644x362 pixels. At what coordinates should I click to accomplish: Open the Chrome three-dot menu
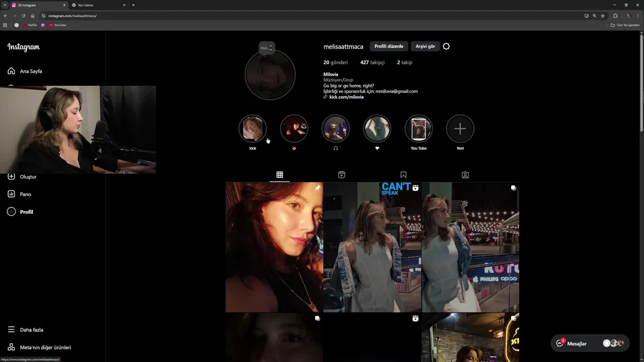point(638,16)
